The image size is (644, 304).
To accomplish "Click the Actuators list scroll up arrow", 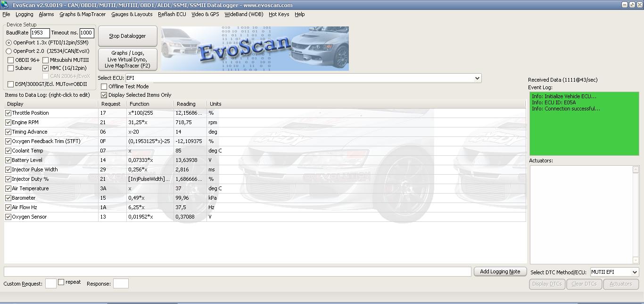I will (x=636, y=169).
